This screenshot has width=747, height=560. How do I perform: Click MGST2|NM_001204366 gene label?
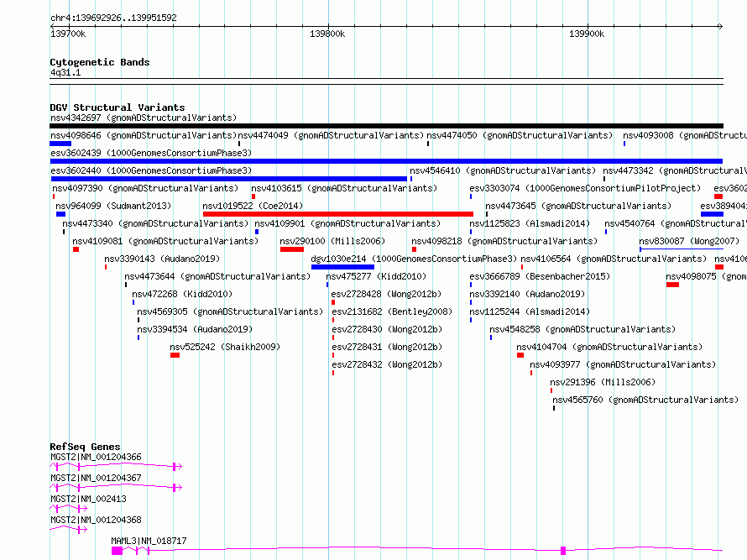coord(96,457)
